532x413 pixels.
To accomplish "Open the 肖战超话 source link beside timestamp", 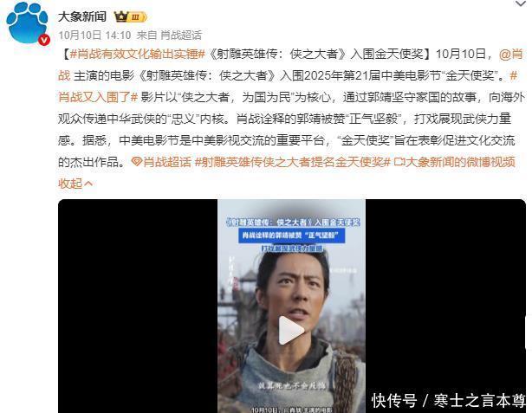I will click(181, 35).
